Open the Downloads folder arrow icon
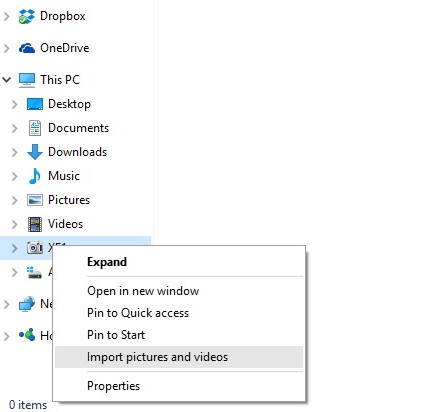The image size is (423, 412). (35, 152)
